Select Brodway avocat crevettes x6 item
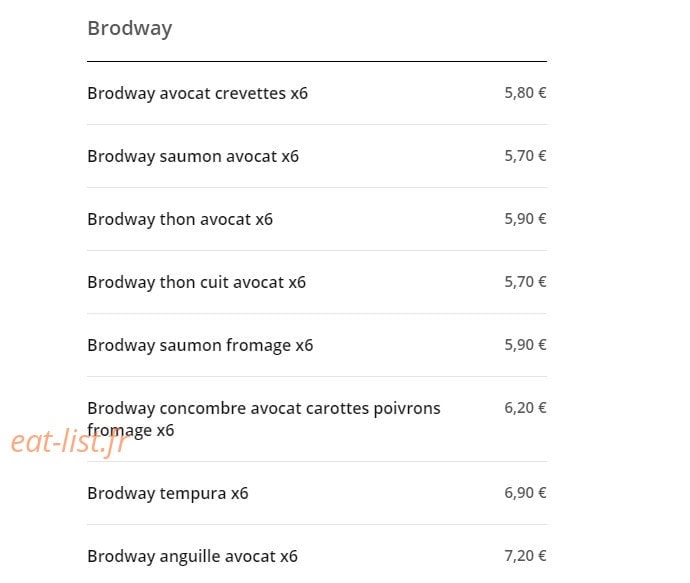The height and width of the screenshot is (583, 690). pyautogui.click(x=197, y=93)
